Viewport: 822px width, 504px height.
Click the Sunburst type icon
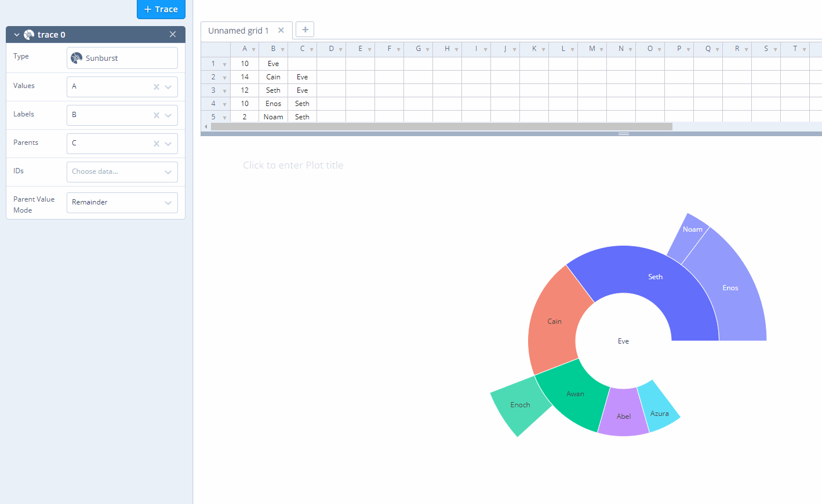point(77,58)
